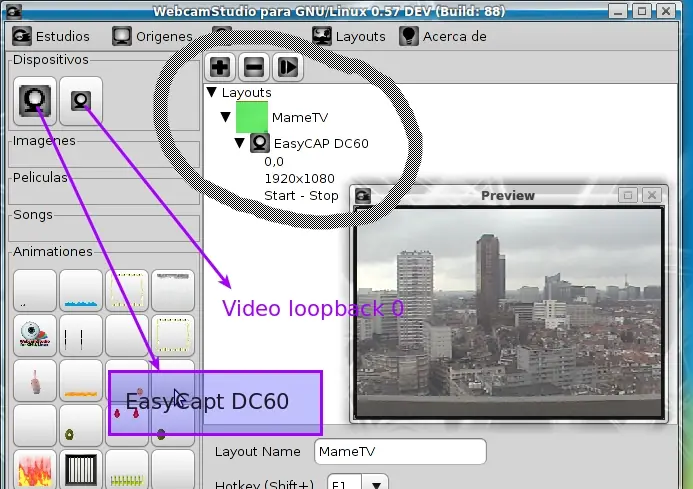693x489 pixels.
Task: Open the Origenes menu
Action: (x=152, y=36)
